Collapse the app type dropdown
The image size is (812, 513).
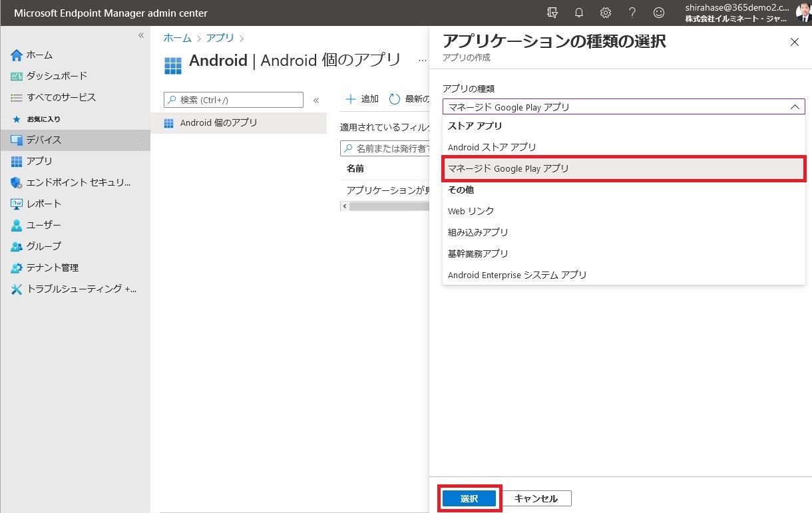(x=794, y=106)
